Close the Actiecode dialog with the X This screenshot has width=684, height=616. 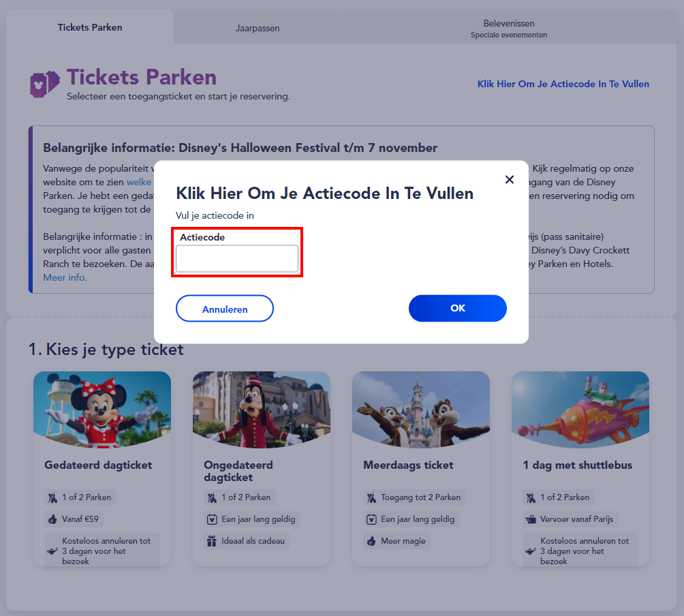(x=509, y=179)
